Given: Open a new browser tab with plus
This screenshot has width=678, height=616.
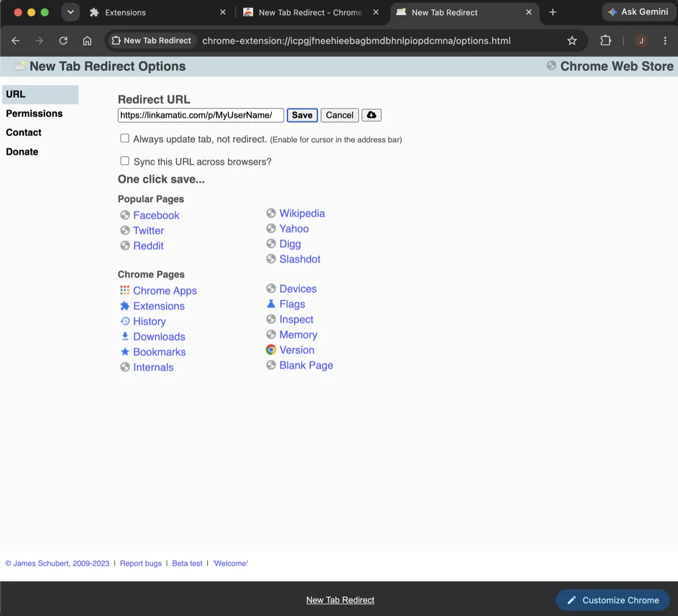Looking at the screenshot, I should pos(553,12).
